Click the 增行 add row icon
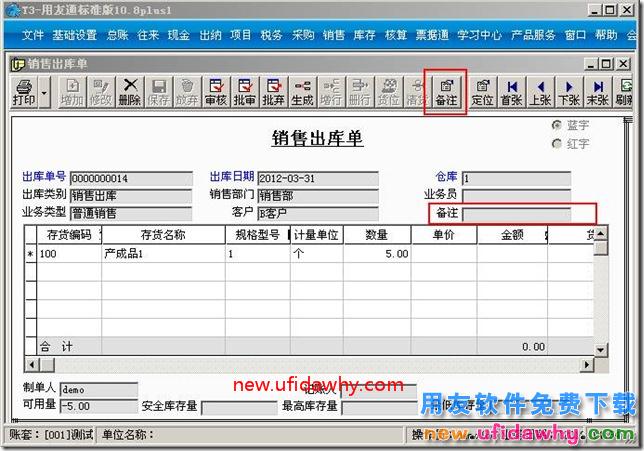 [x=331, y=92]
